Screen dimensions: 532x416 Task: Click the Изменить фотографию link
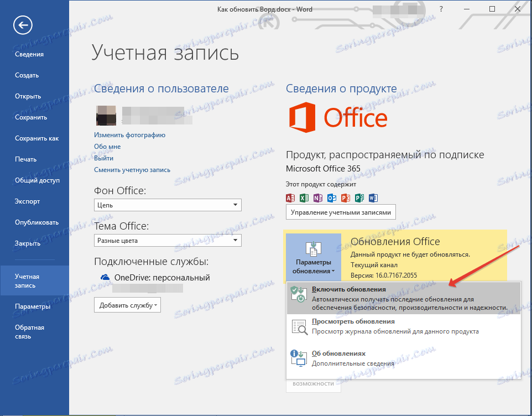(129, 135)
